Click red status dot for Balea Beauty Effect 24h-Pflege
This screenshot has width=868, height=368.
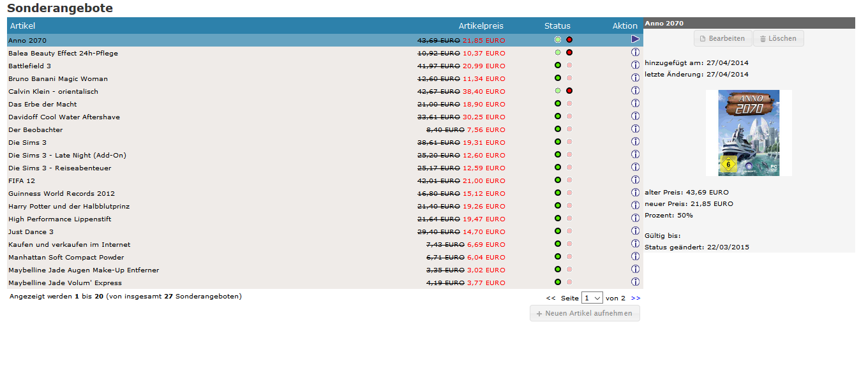pyautogui.click(x=569, y=52)
